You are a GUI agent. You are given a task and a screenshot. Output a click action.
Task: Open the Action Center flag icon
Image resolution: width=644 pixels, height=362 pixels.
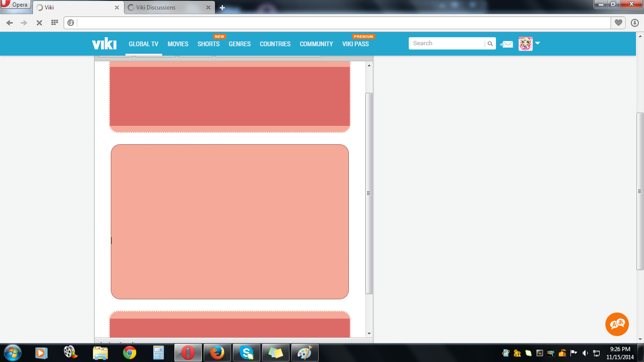(574, 353)
